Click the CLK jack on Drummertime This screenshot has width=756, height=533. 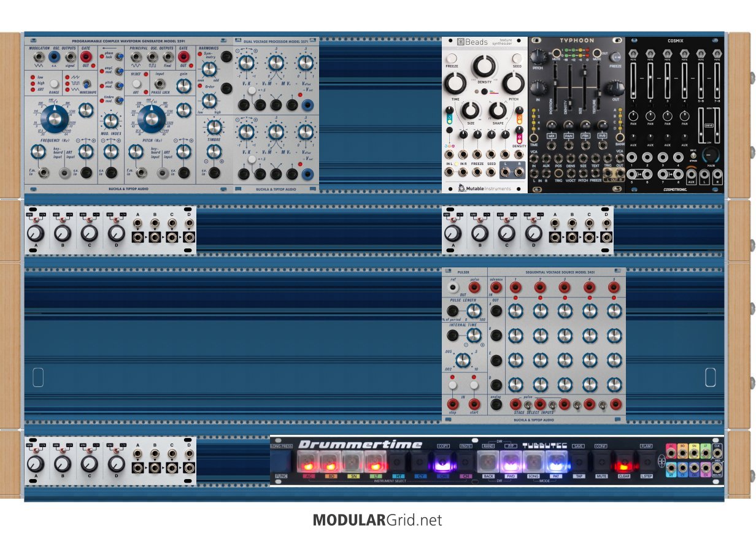(717, 453)
